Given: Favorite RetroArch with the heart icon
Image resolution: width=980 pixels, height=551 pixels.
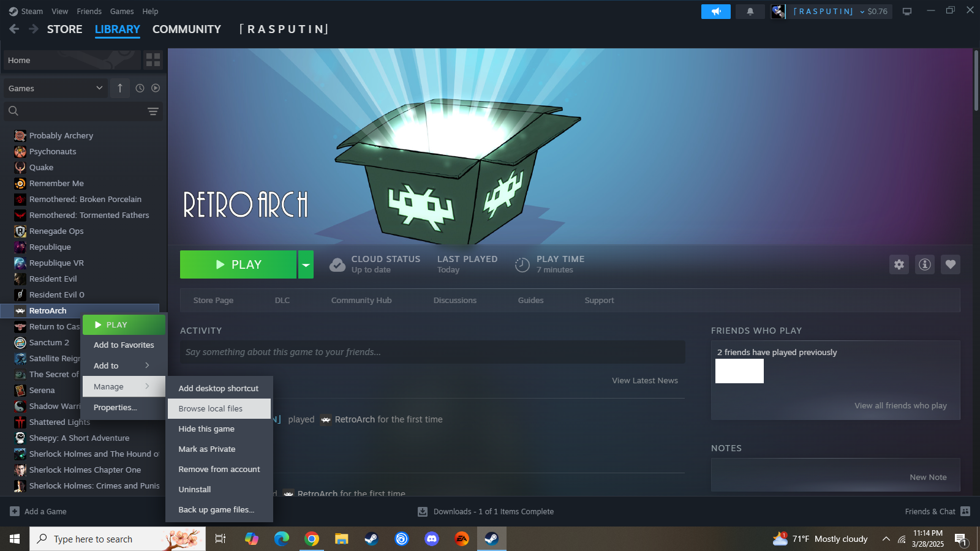Looking at the screenshot, I should pyautogui.click(x=951, y=264).
